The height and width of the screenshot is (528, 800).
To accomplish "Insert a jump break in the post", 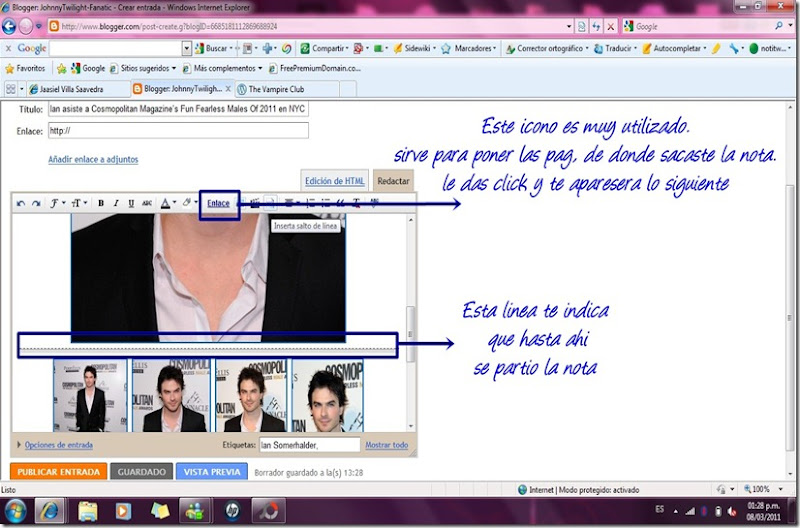I will pyautogui.click(x=270, y=203).
